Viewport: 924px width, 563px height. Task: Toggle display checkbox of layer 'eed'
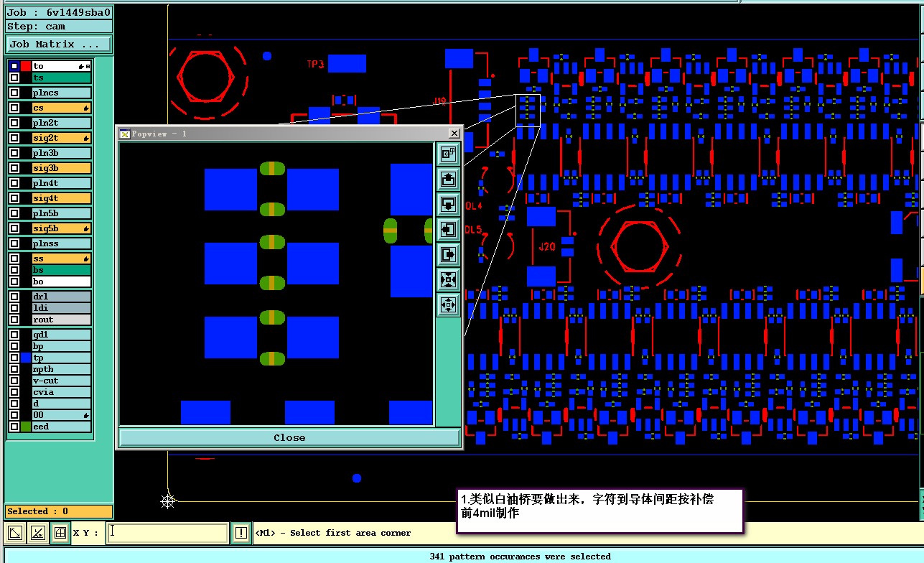point(14,427)
